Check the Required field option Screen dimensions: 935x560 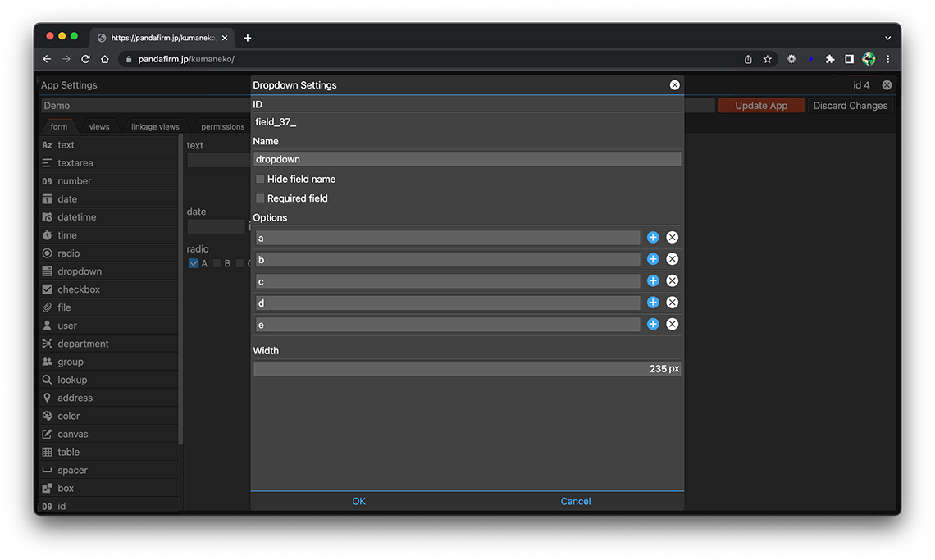[261, 198]
